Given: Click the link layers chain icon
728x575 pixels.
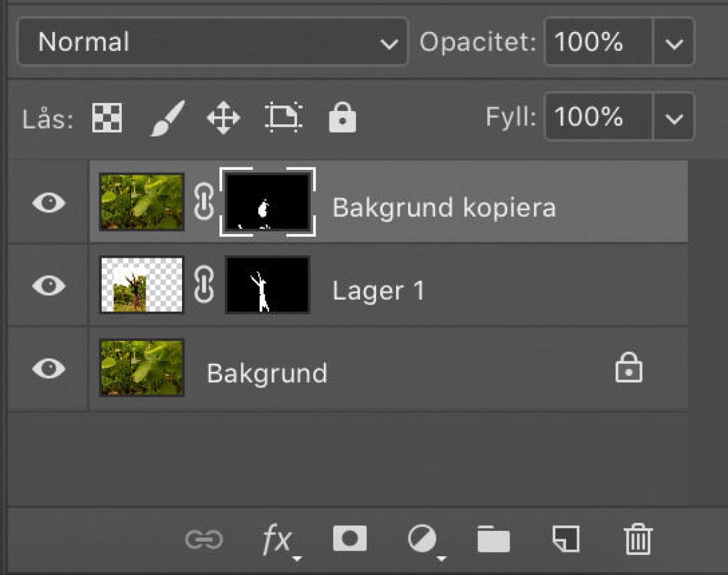Looking at the screenshot, I should [x=204, y=539].
